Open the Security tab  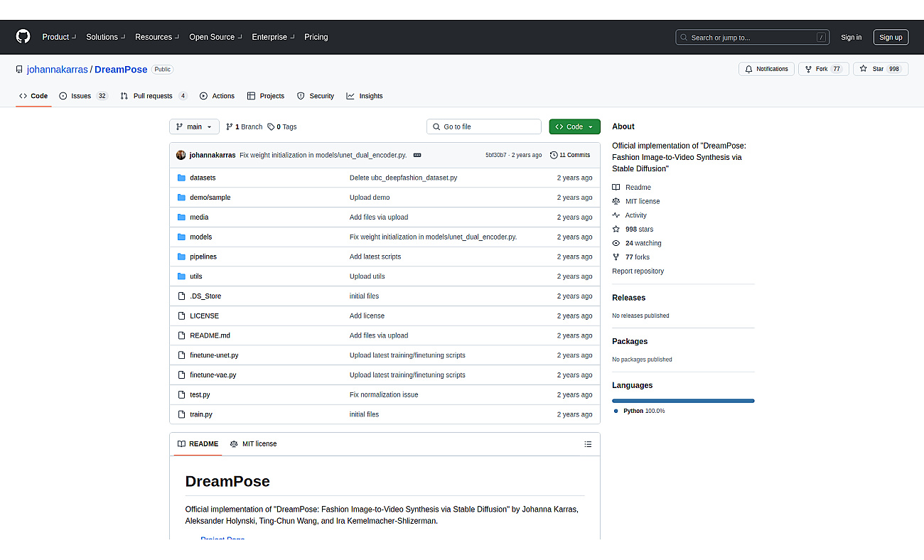(x=316, y=96)
